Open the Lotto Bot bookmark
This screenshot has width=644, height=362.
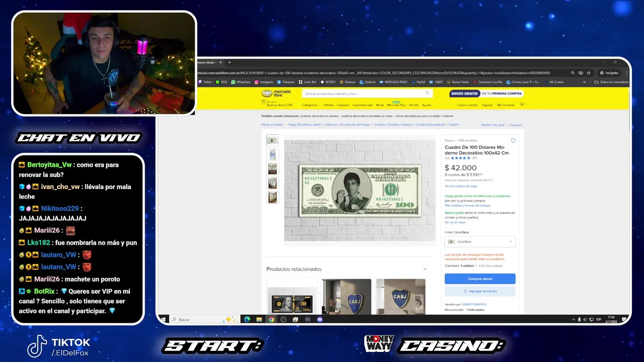click(307, 82)
